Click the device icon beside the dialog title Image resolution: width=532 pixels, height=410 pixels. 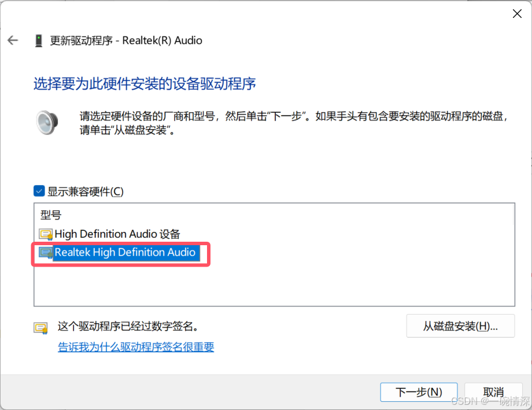pyautogui.click(x=39, y=40)
